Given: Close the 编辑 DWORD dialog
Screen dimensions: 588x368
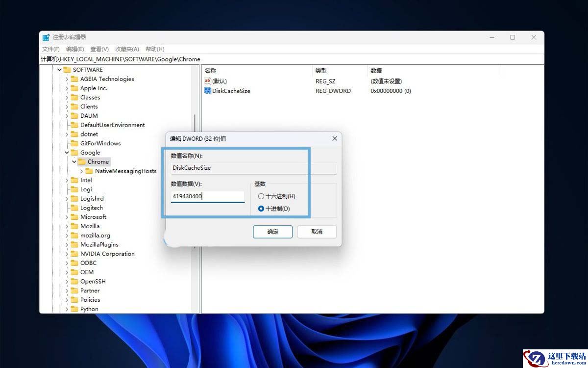Looking at the screenshot, I should (335, 139).
